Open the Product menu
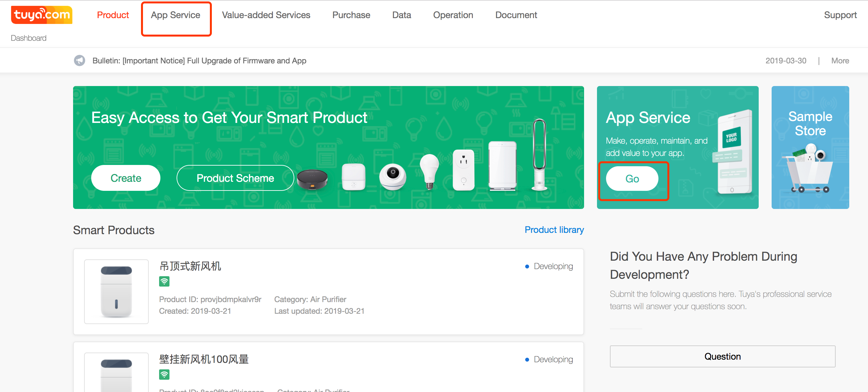 [113, 15]
